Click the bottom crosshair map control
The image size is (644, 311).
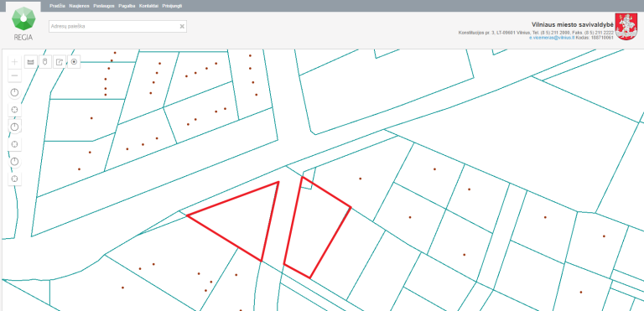point(15,179)
